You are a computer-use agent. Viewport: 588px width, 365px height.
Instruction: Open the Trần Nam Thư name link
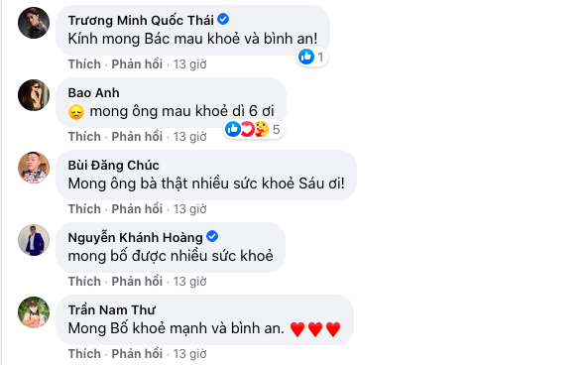[x=112, y=309]
